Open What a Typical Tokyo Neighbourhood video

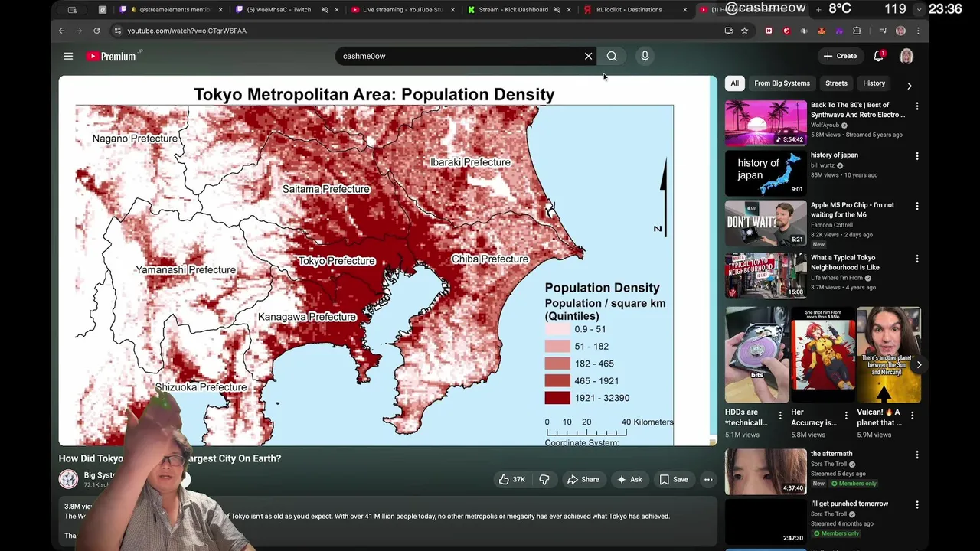(x=766, y=275)
